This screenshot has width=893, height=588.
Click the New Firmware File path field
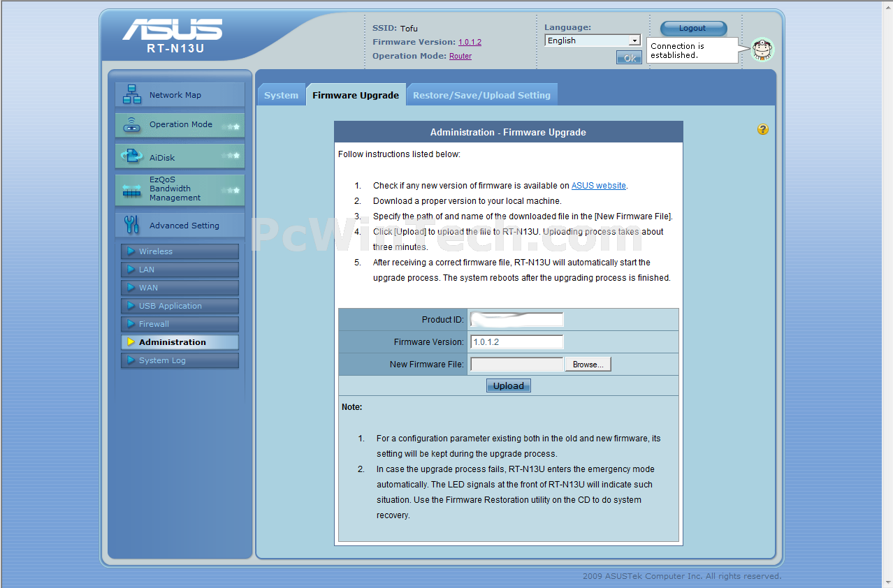click(x=517, y=365)
